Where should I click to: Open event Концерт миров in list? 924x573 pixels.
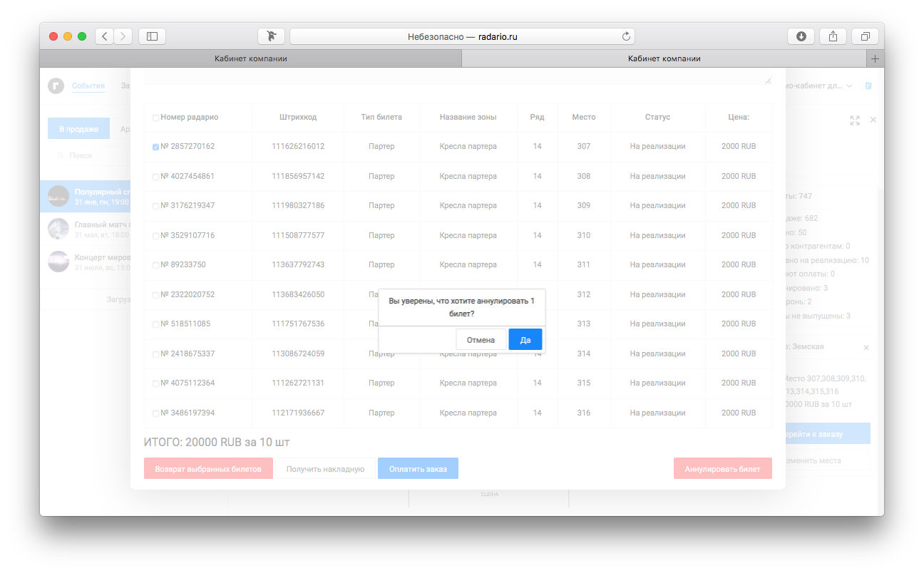pos(86,261)
